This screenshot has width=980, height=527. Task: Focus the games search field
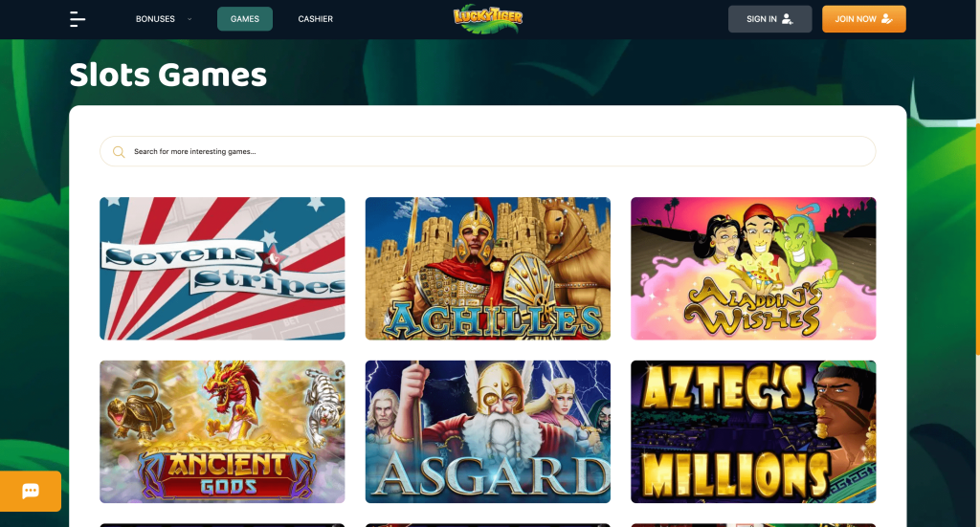[x=487, y=152]
